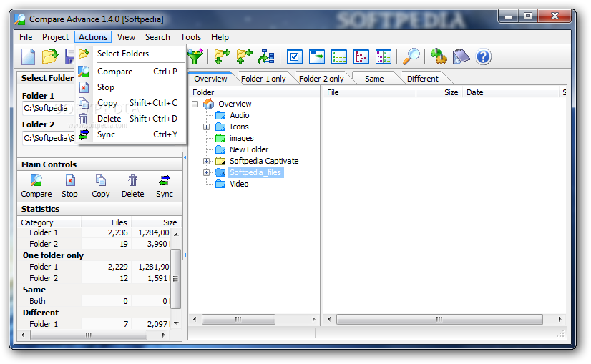Click the Size column header in file list
The height and width of the screenshot is (364, 591).
tap(439, 92)
